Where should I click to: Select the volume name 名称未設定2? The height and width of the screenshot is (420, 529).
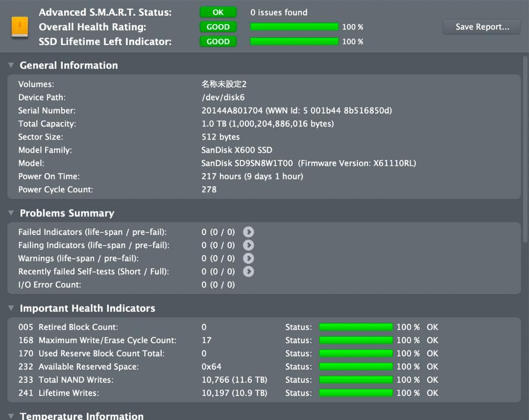[223, 84]
